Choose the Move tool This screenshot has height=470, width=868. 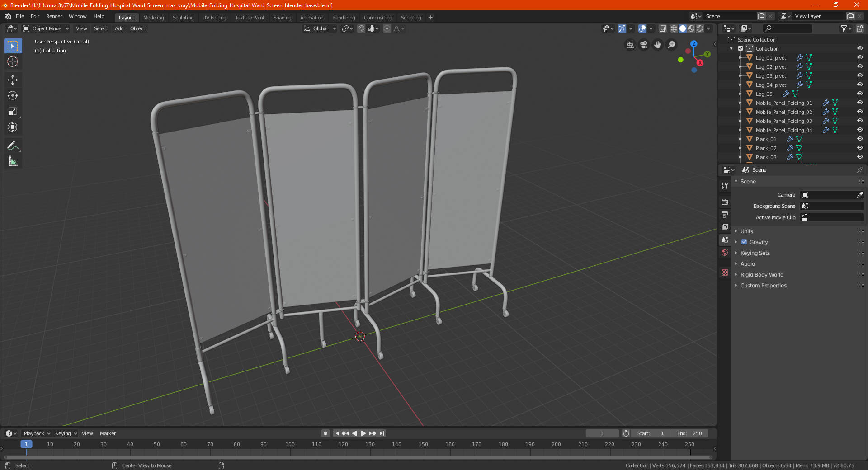(x=13, y=80)
